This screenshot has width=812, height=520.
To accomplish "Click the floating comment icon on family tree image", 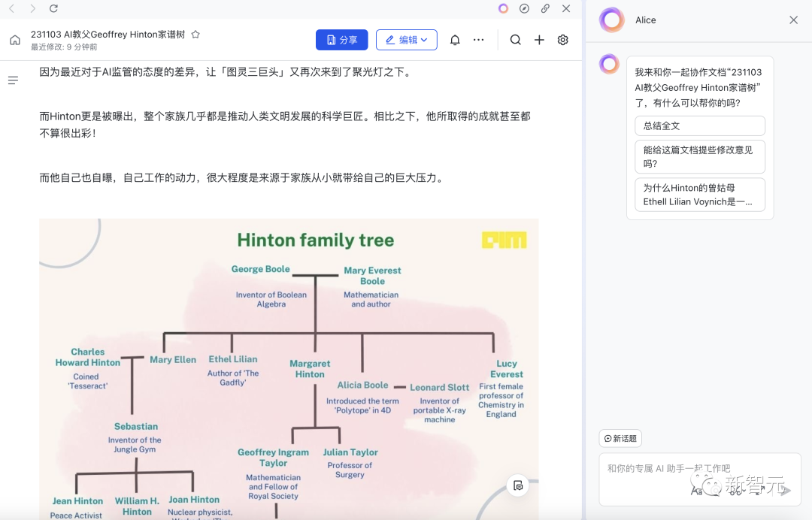I will 517,486.
